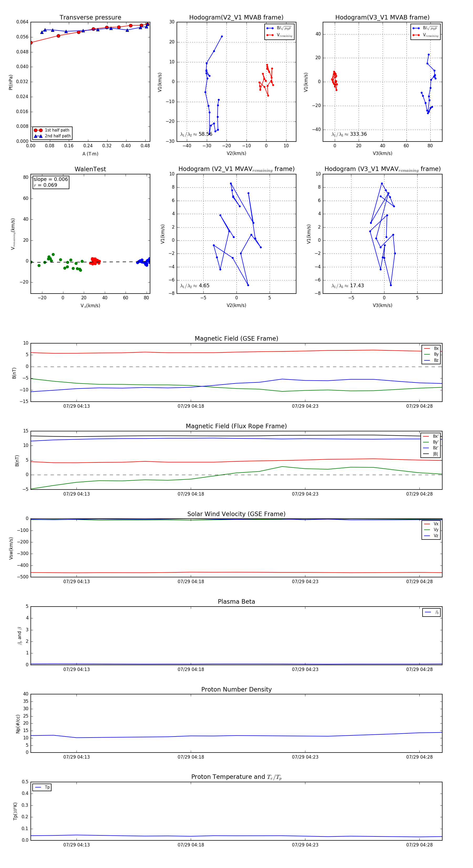Screen dimensions: 473x868
Task: Click the By legend entry in GSE plot
Action: [x=431, y=354]
